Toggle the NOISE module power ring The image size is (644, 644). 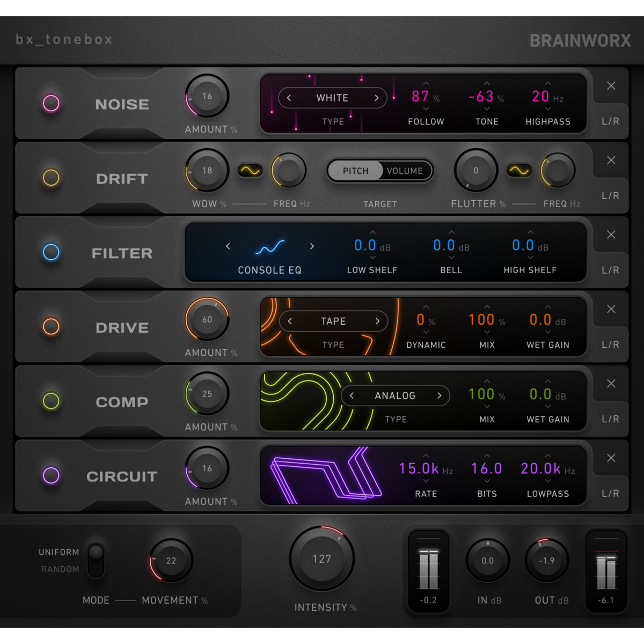click(51, 103)
